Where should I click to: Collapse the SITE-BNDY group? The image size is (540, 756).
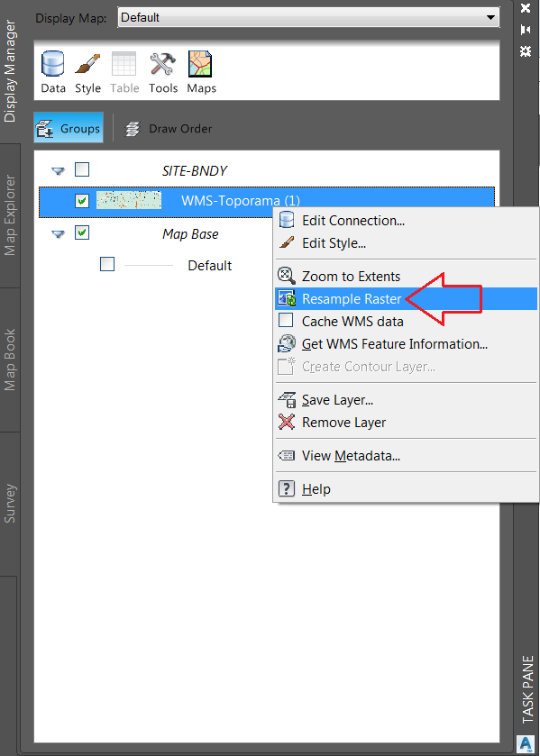tap(58, 170)
